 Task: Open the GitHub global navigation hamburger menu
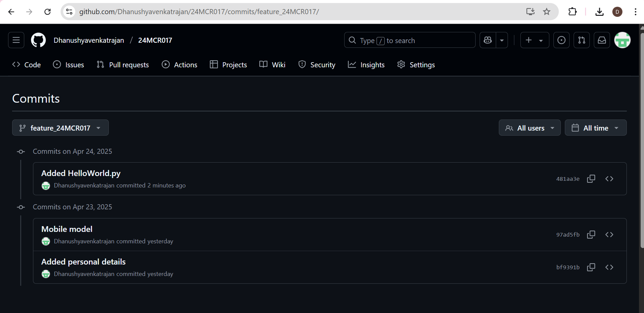point(16,40)
